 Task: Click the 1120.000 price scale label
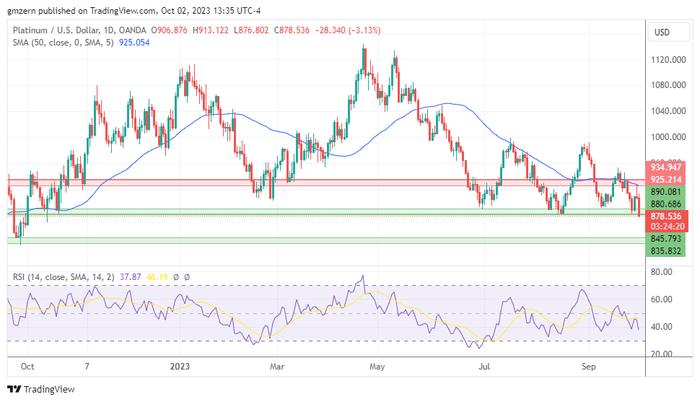668,59
